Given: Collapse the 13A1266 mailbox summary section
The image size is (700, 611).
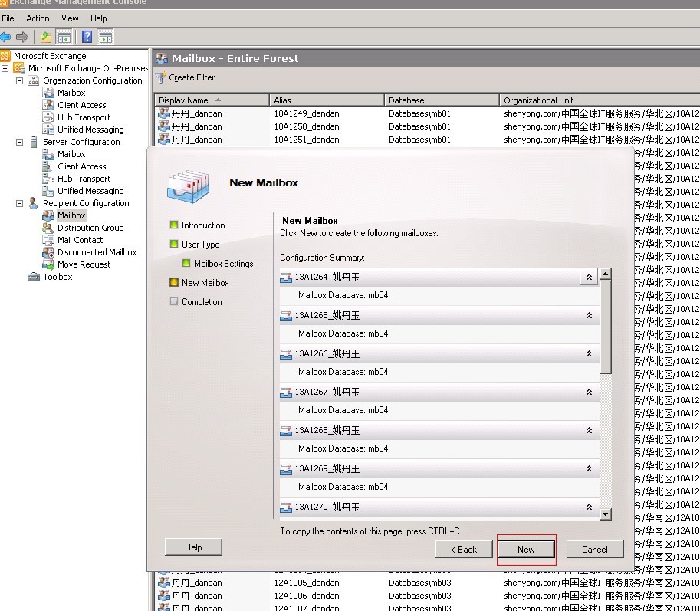Looking at the screenshot, I should click(589, 354).
